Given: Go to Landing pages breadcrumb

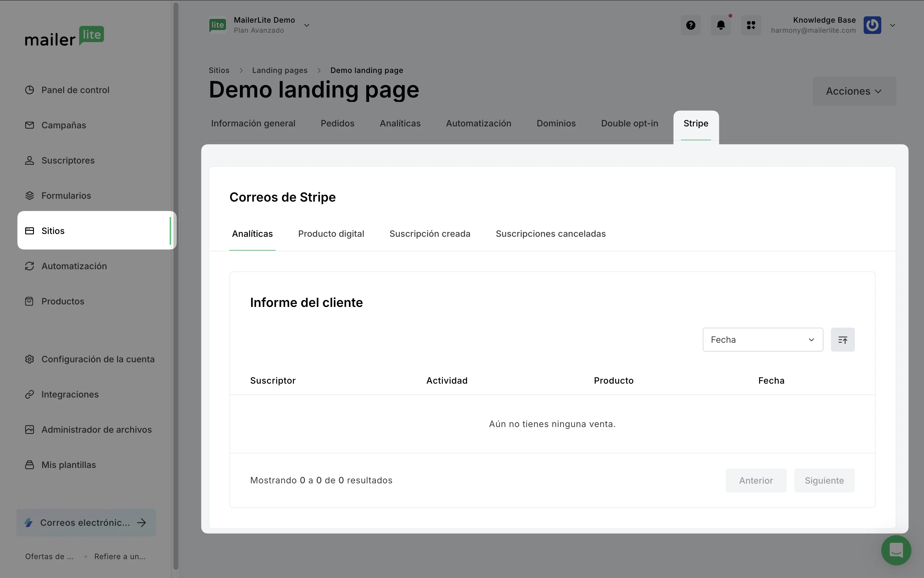Looking at the screenshot, I should tap(280, 70).
